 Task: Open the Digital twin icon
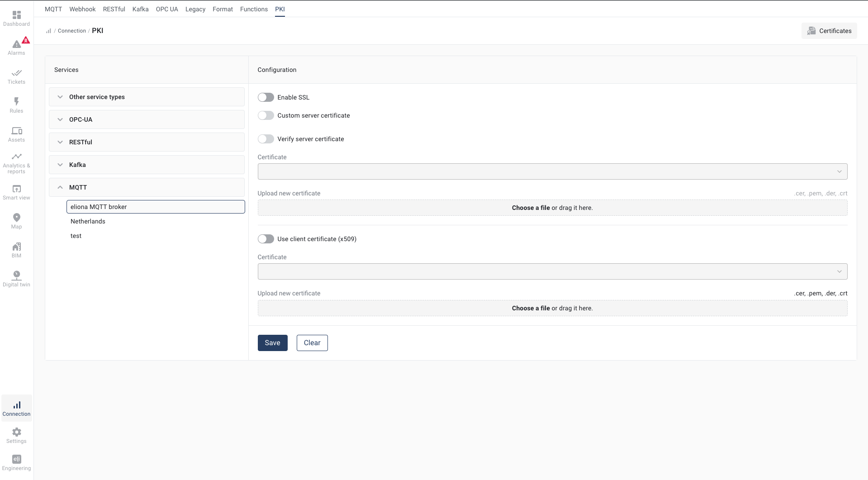[x=17, y=275]
